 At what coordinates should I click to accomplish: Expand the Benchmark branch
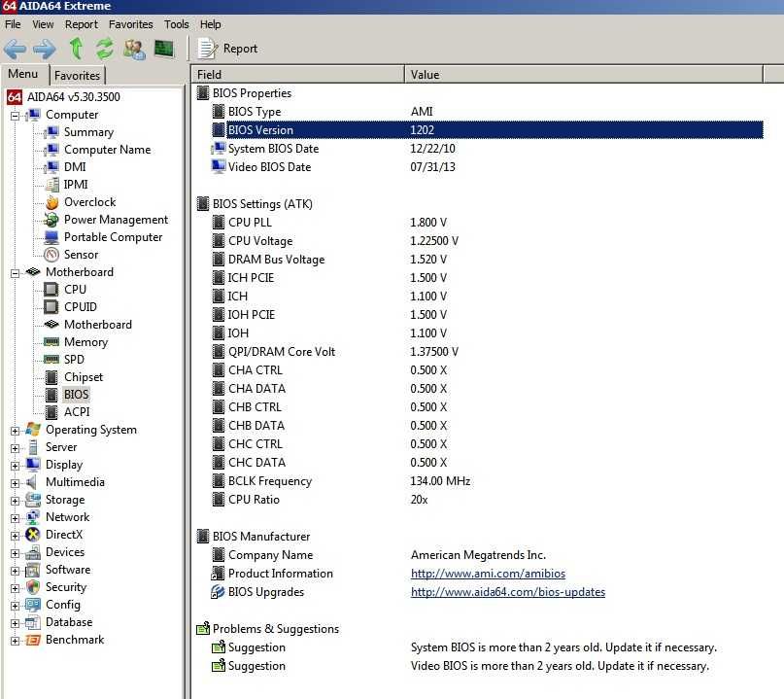point(15,641)
